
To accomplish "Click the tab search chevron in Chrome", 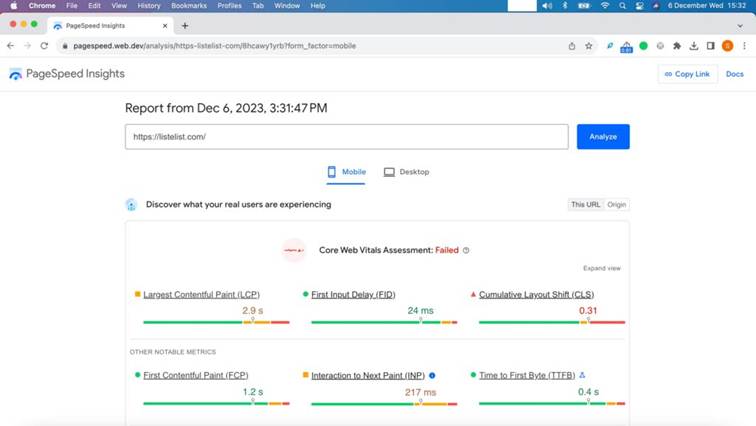I will tap(741, 25).
